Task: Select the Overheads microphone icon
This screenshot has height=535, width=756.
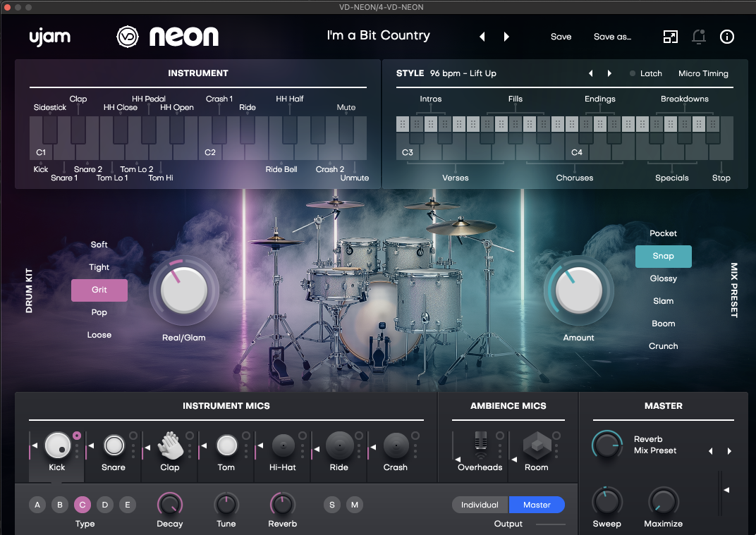Action: coord(481,445)
